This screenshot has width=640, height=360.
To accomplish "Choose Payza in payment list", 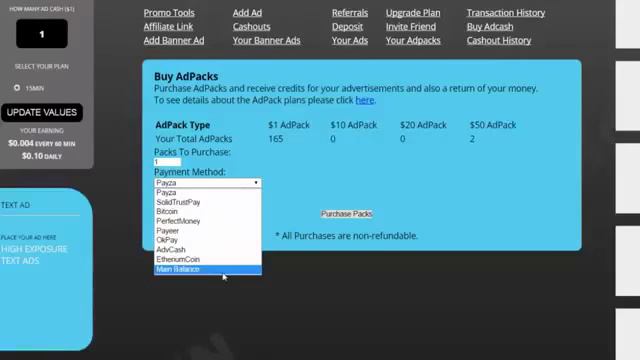I will pos(208,193).
